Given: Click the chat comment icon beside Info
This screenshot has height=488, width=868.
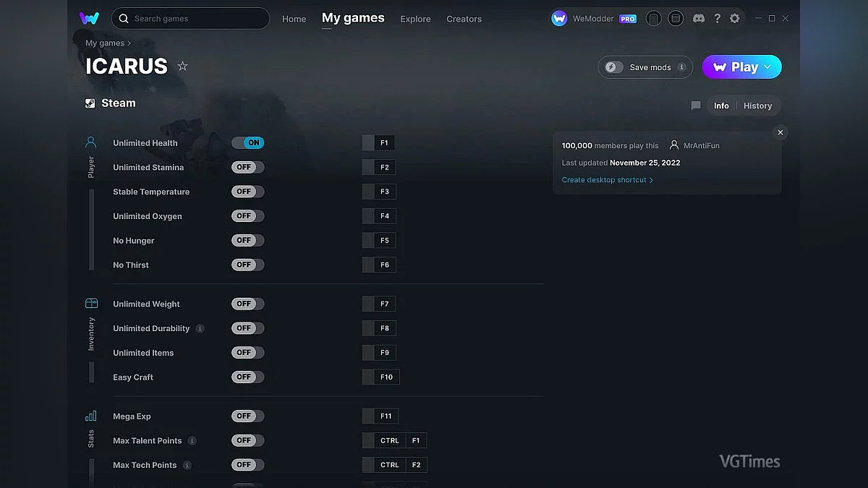Looking at the screenshot, I should [696, 106].
